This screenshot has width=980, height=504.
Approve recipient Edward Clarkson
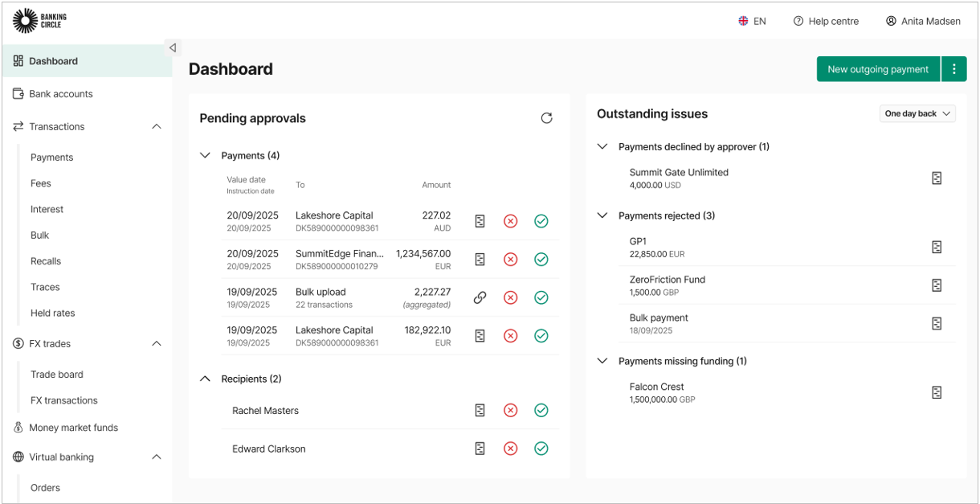(x=541, y=449)
